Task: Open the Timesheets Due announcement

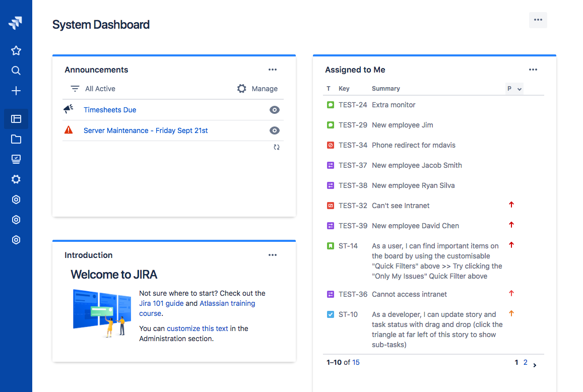Action: click(x=110, y=110)
